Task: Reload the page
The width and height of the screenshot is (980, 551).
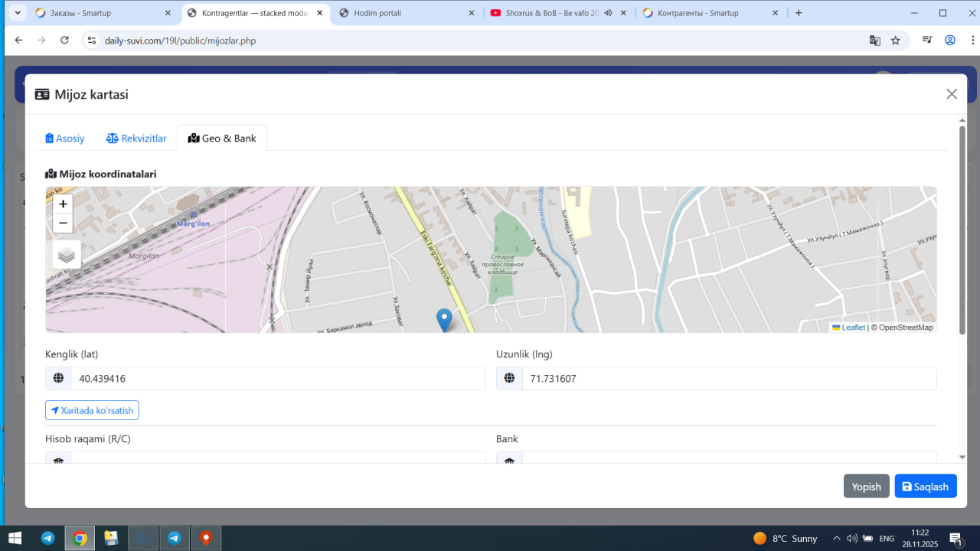Action: click(x=64, y=41)
